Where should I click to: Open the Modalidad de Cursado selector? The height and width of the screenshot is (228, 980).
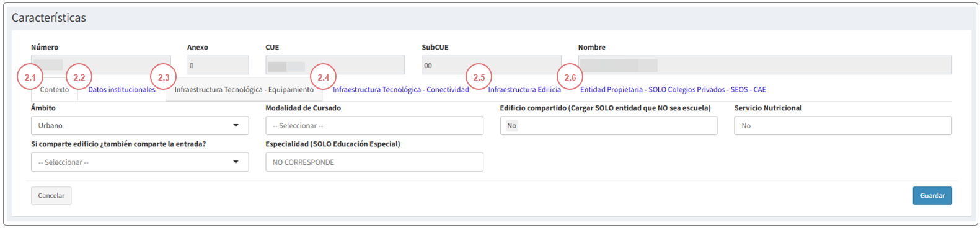[374, 126]
